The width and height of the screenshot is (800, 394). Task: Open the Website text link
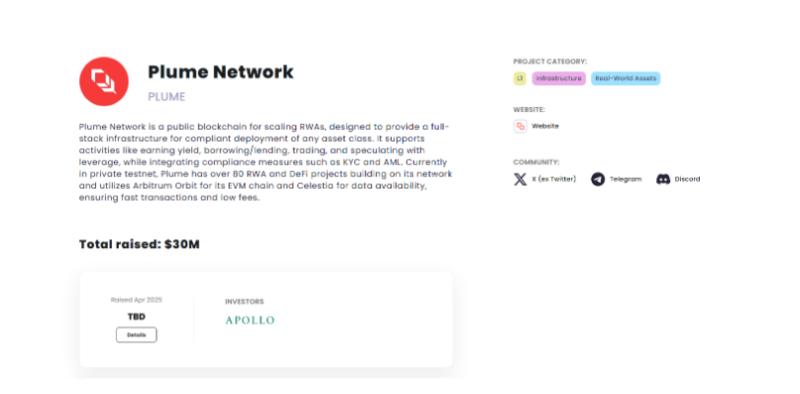(x=545, y=126)
